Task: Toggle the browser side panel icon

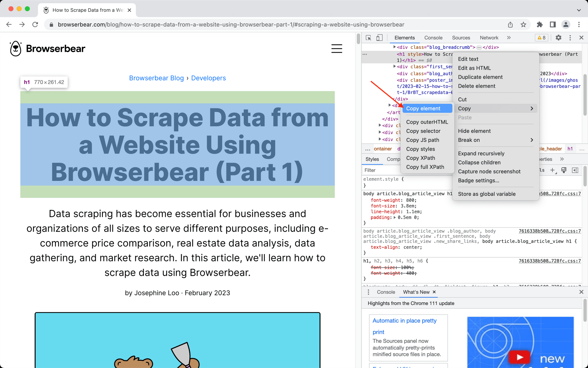Action: coord(553,25)
